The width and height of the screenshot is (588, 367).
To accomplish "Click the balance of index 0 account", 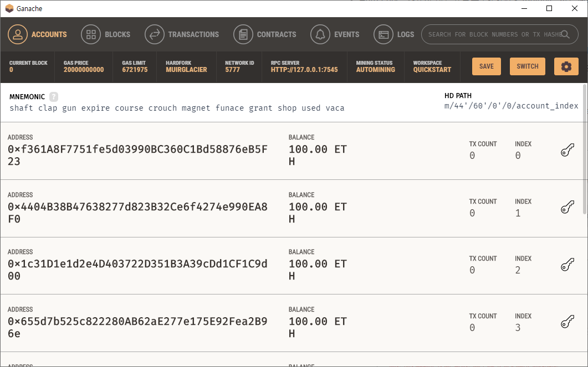I will click(x=318, y=156).
